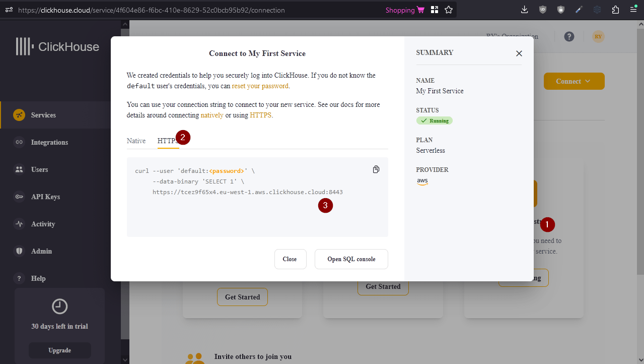Click the Close button in the dialog

point(290,259)
